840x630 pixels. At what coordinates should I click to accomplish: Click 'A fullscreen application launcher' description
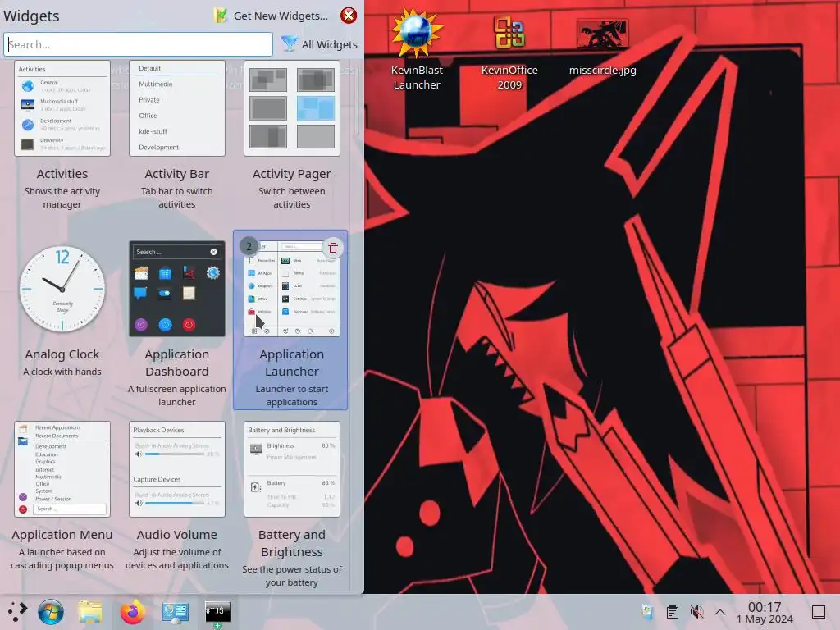click(177, 395)
